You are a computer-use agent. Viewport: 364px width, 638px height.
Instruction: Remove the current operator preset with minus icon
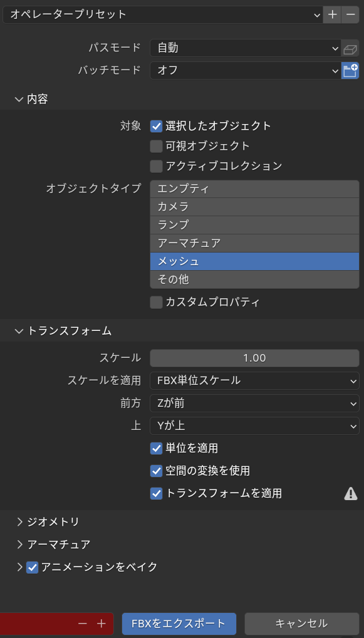(x=350, y=14)
